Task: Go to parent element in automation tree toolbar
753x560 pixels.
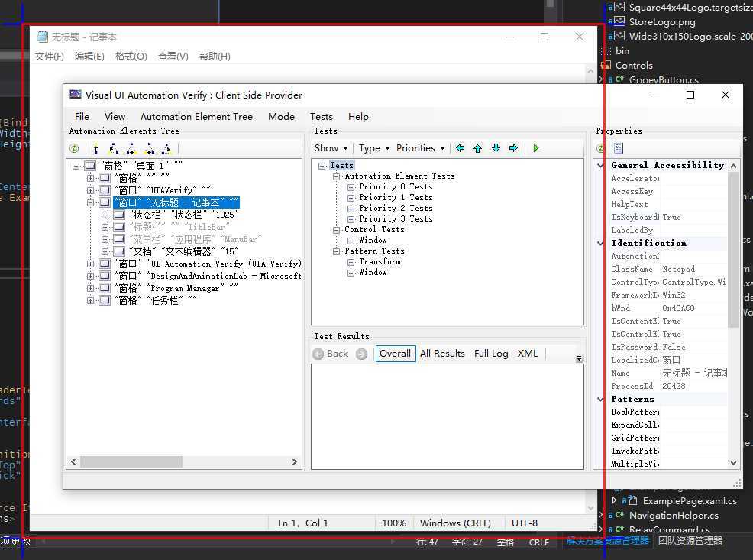Action: pyautogui.click(x=95, y=148)
